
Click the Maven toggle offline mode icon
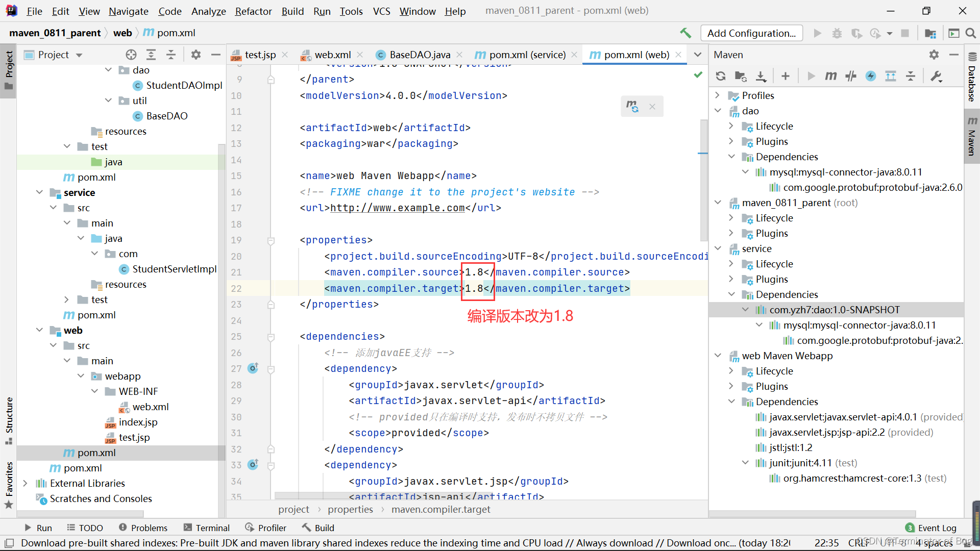pyautogui.click(x=851, y=76)
